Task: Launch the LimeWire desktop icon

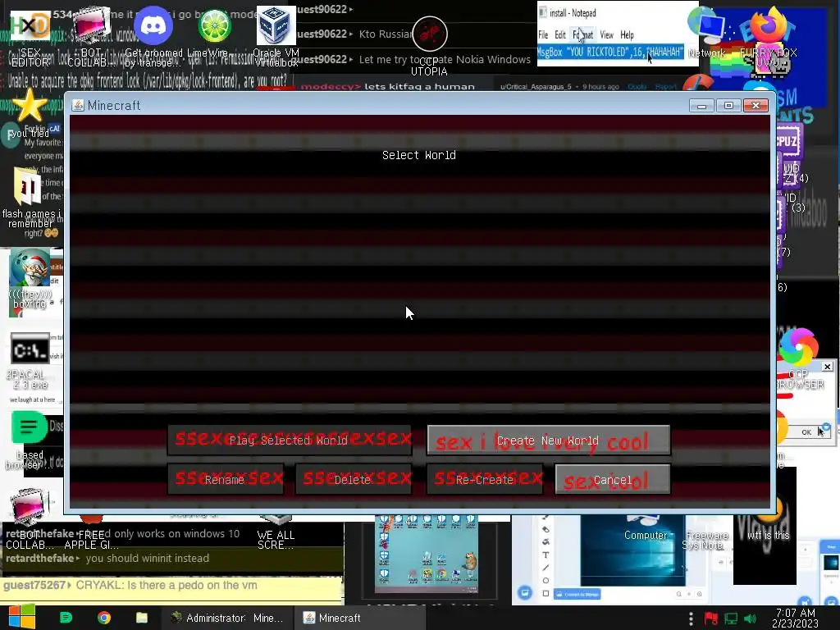Action: [x=214, y=25]
